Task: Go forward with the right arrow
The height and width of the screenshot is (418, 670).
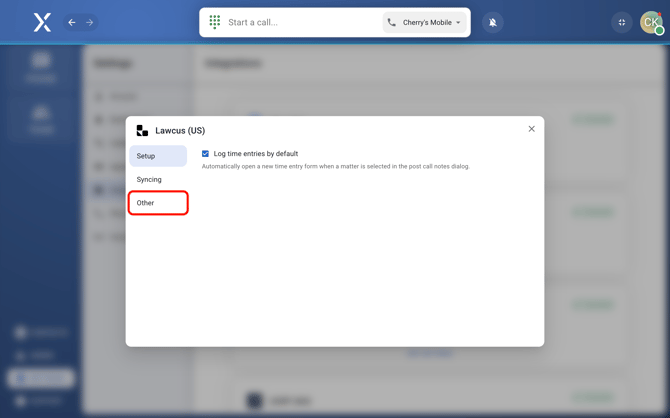Action: point(89,22)
